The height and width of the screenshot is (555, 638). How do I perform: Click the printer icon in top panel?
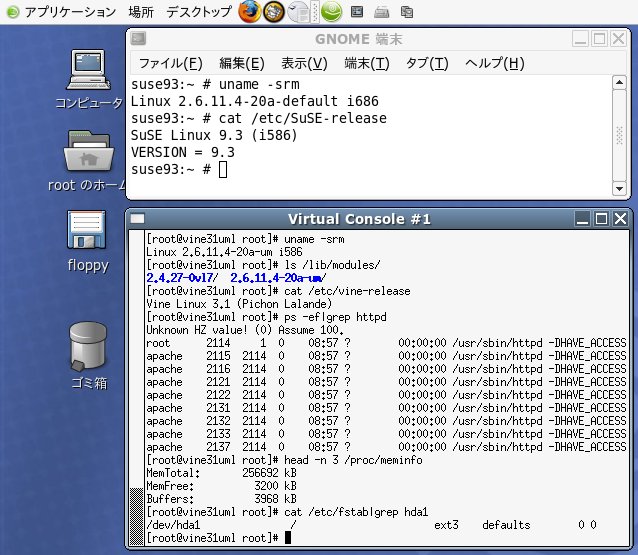coord(382,12)
